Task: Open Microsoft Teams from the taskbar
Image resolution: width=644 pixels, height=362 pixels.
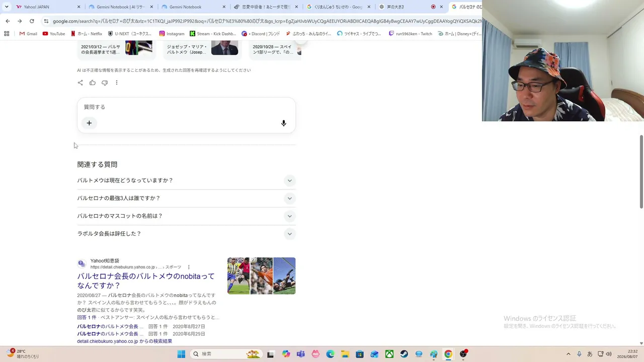Action: point(301,354)
